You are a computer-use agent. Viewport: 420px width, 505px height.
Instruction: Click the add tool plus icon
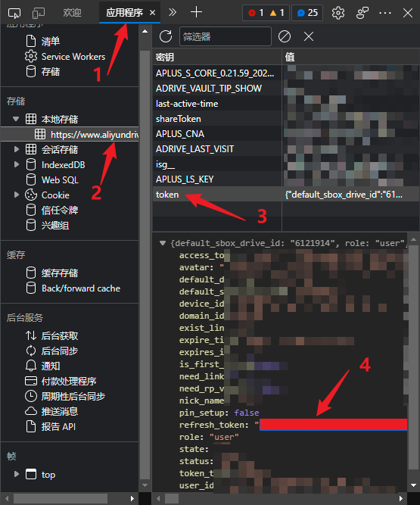(x=196, y=13)
